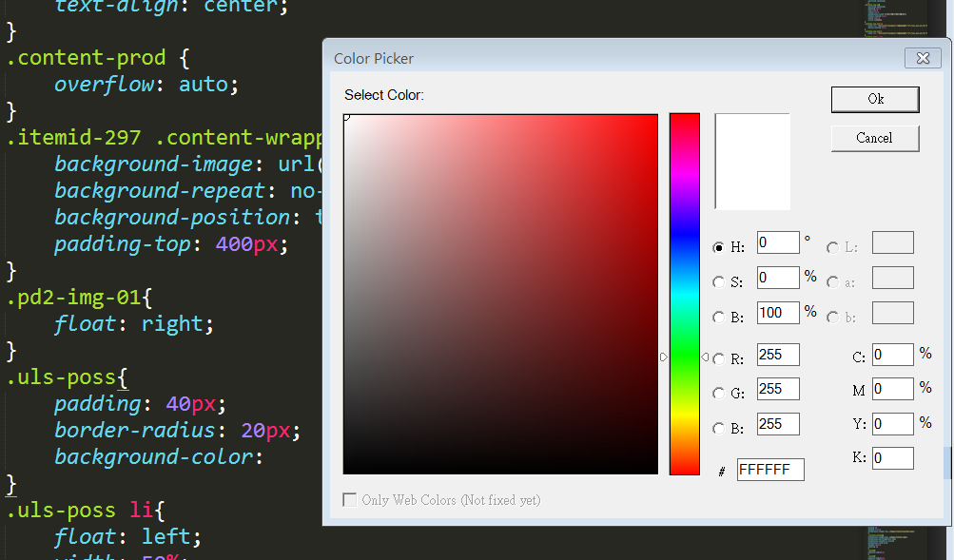Pick a hue on the vertical rainbow slider

point(684,285)
